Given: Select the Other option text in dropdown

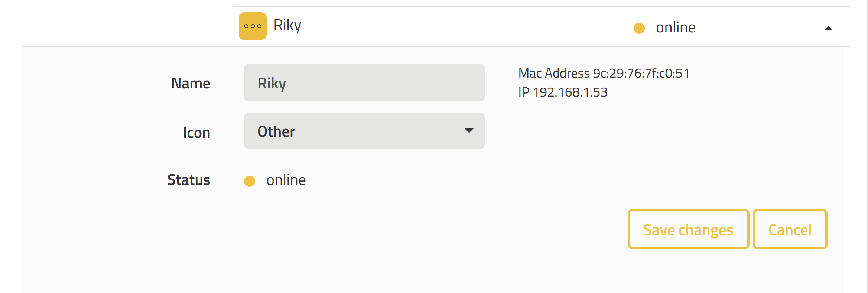Looking at the screenshot, I should point(276,131).
